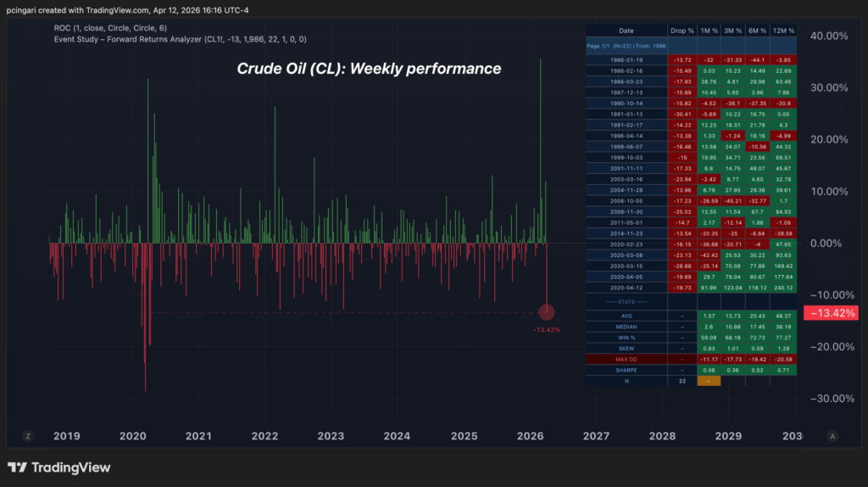Viewport: 868px width, 487px height.
Task: Click the red -13.42% price scale label
Action: coord(832,313)
